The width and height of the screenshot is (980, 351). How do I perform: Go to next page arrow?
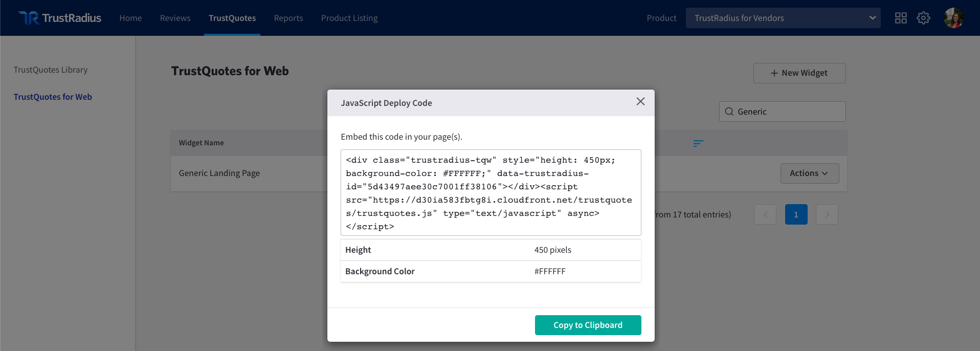click(827, 214)
